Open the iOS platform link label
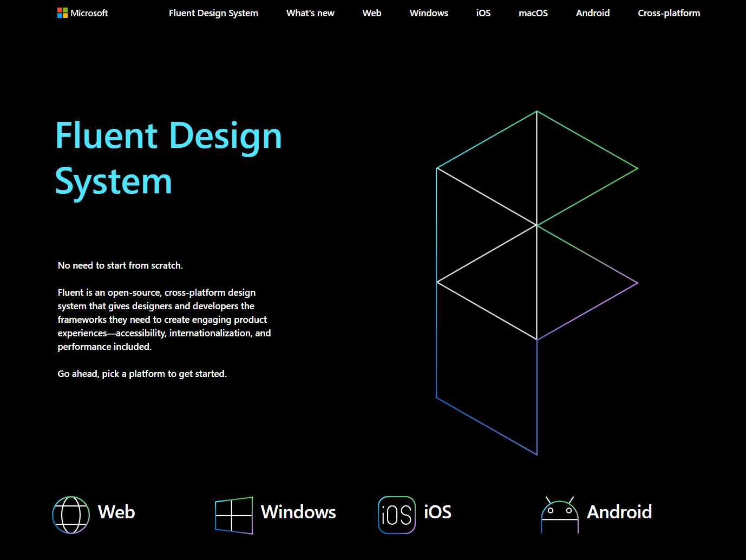The width and height of the screenshot is (746, 560). [437, 512]
